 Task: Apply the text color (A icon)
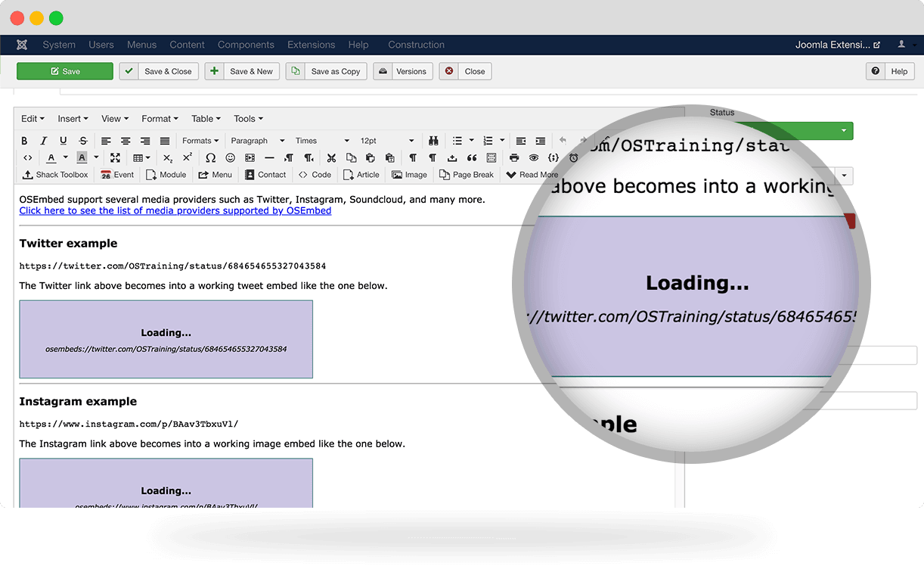pos(51,157)
